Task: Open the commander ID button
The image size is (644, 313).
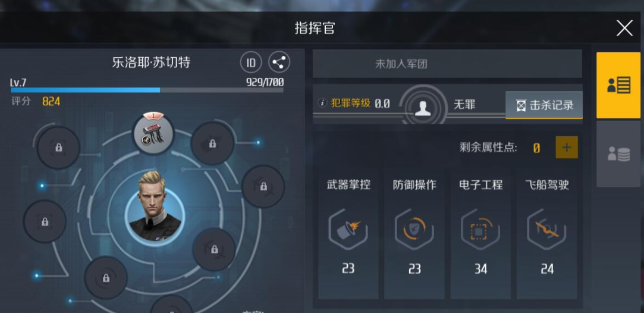Action: pyautogui.click(x=250, y=62)
